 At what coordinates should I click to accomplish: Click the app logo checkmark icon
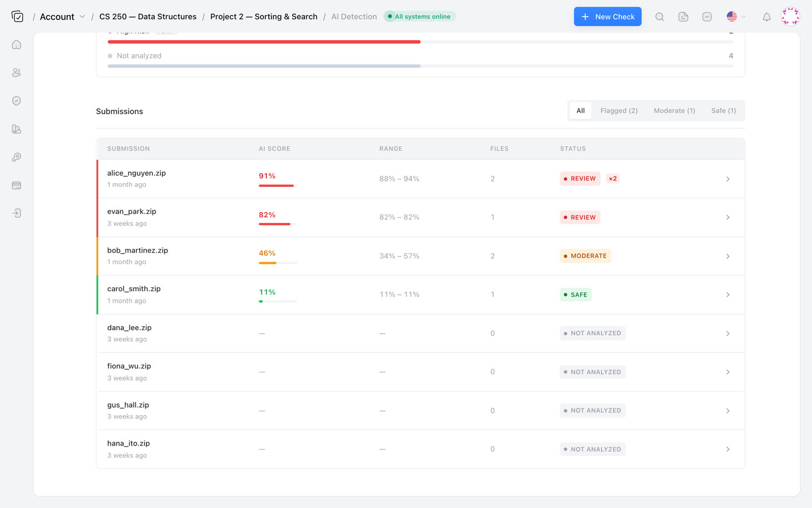coord(17,17)
